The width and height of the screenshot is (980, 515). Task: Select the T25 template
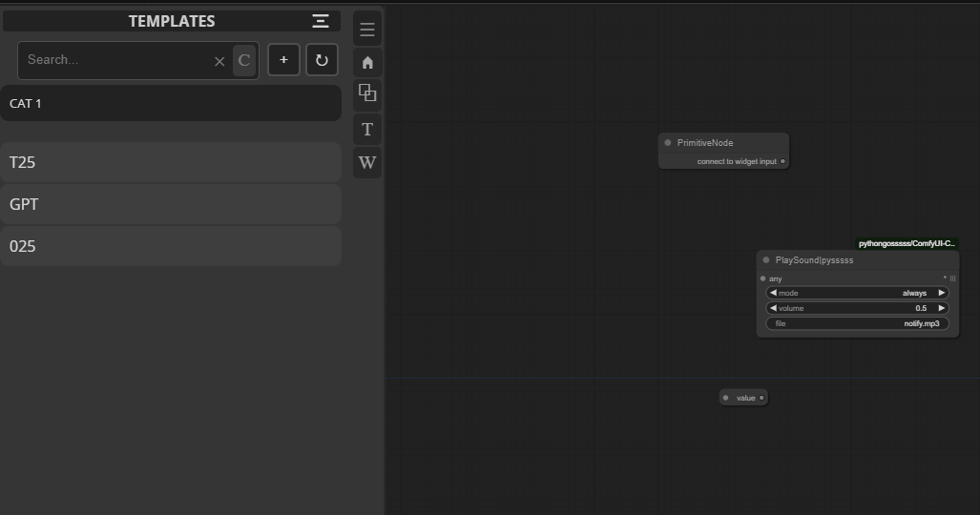click(171, 162)
